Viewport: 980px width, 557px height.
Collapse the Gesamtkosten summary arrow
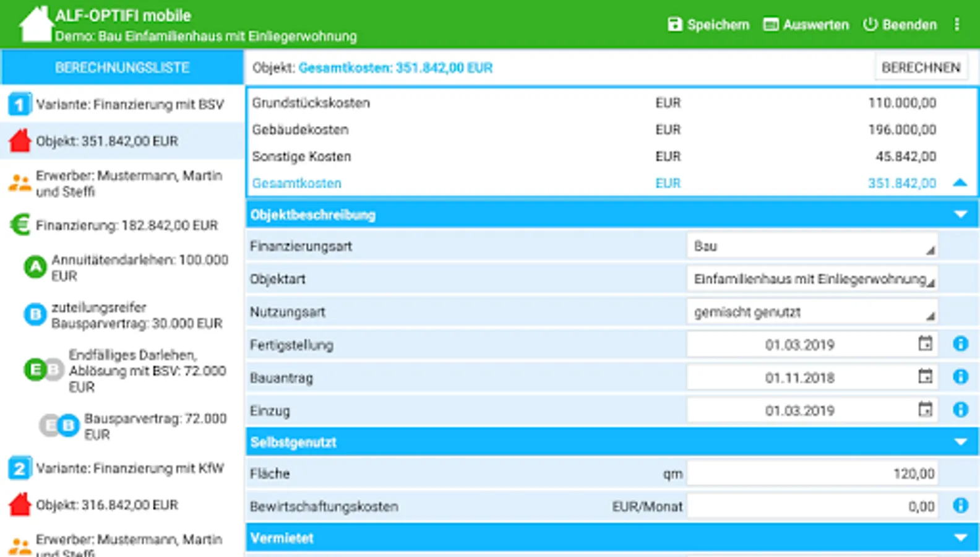(x=960, y=183)
